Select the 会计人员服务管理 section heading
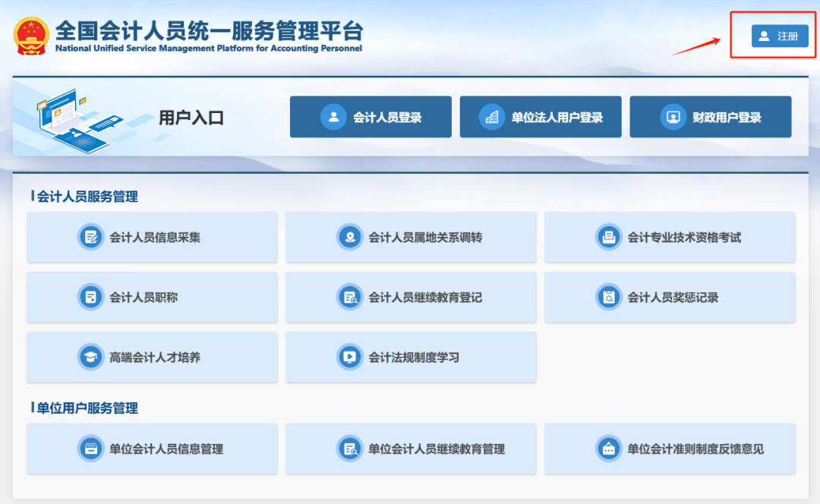Image resolution: width=820 pixels, height=504 pixels. coord(87,197)
